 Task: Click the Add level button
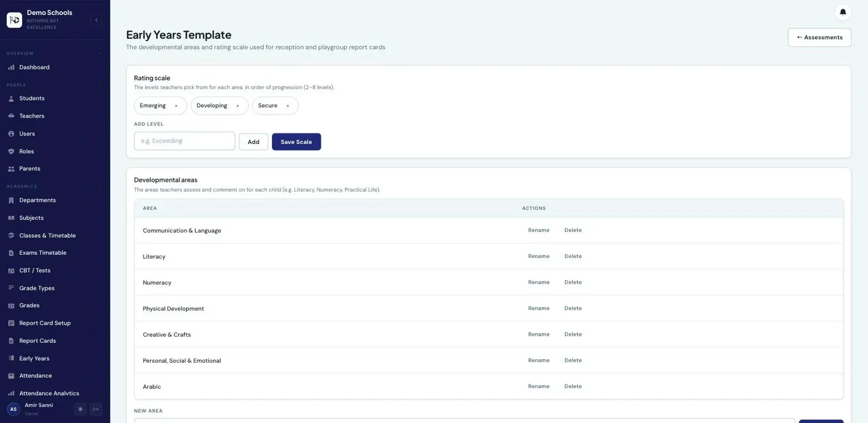click(x=253, y=142)
